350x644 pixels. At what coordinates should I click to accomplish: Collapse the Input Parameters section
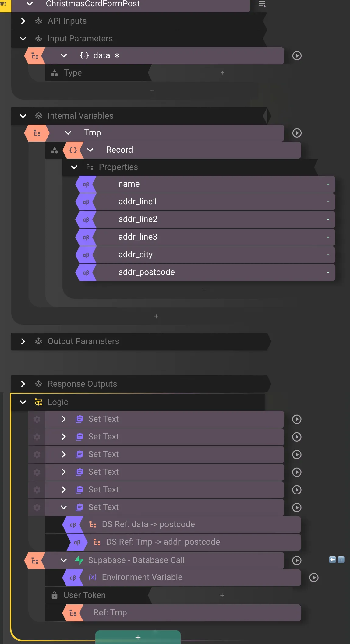[23, 39]
